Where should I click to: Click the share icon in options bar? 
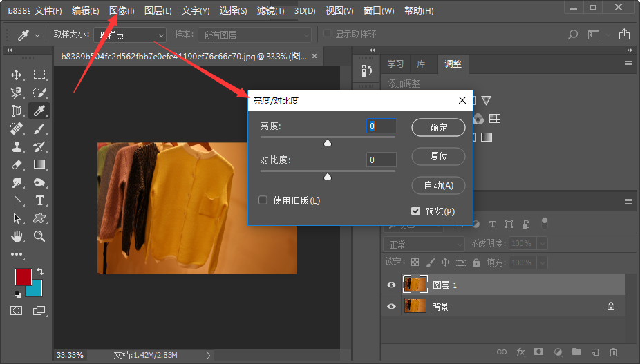(624, 35)
